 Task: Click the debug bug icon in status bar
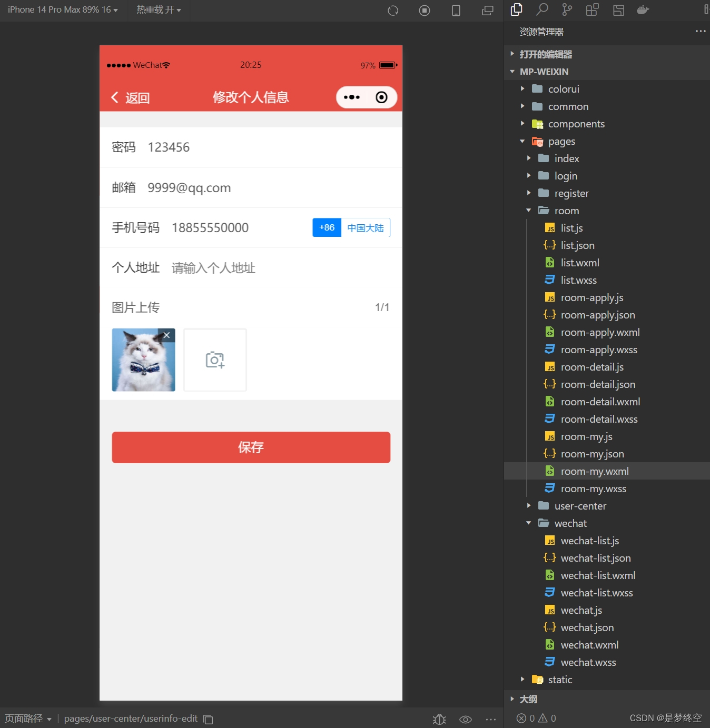pyautogui.click(x=439, y=719)
